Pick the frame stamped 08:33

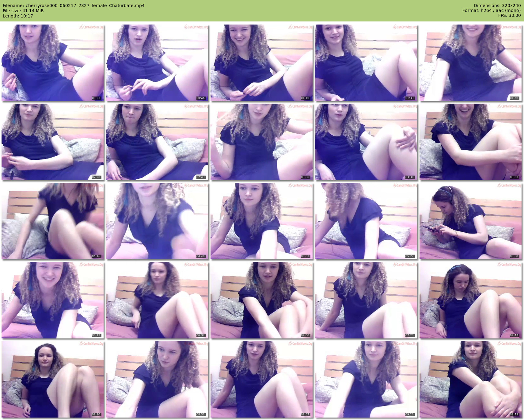coord(157,379)
